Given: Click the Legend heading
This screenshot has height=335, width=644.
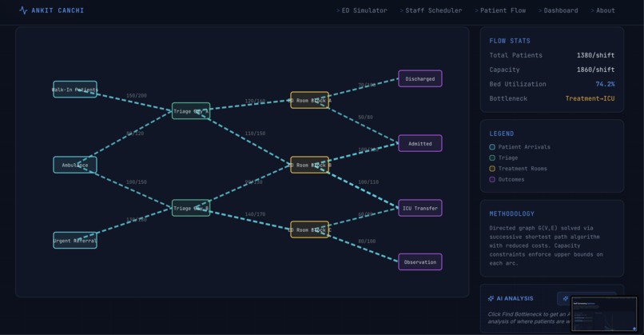Looking at the screenshot, I should pyautogui.click(x=502, y=134).
